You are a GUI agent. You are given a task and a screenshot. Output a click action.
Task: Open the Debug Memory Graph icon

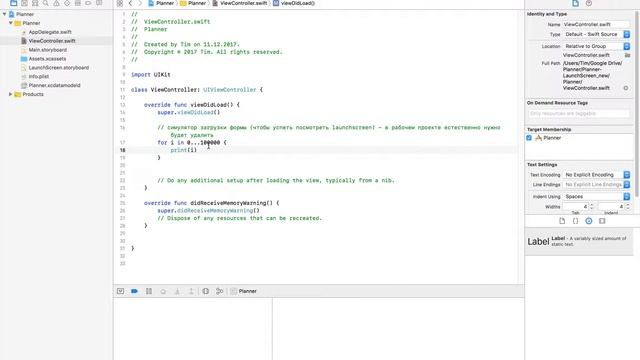(x=220, y=291)
